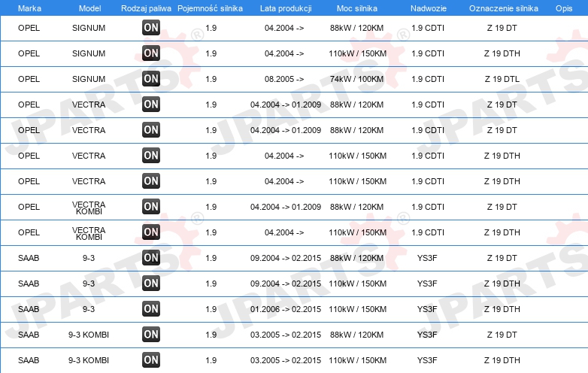Click the '01.2006 -> 02.2015' date cell
The width and height of the screenshot is (588, 373).
click(x=286, y=309)
